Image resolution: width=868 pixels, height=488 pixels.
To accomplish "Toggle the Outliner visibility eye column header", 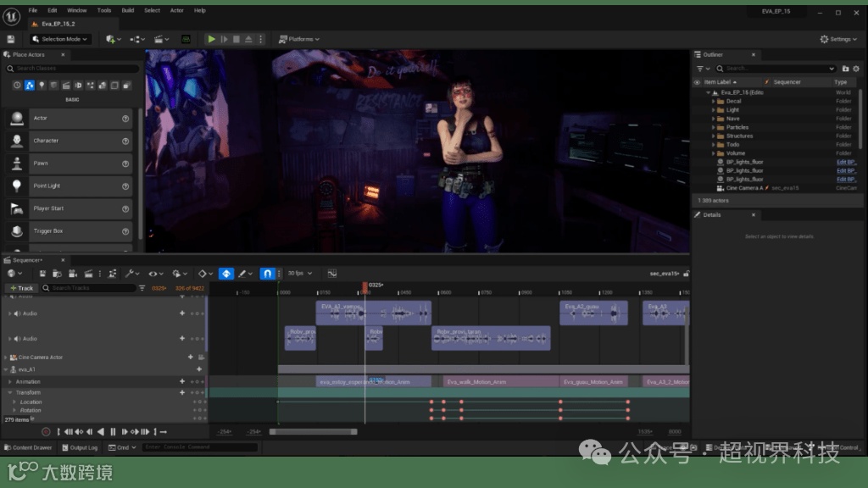I will pyautogui.click(x=698, y=82).
